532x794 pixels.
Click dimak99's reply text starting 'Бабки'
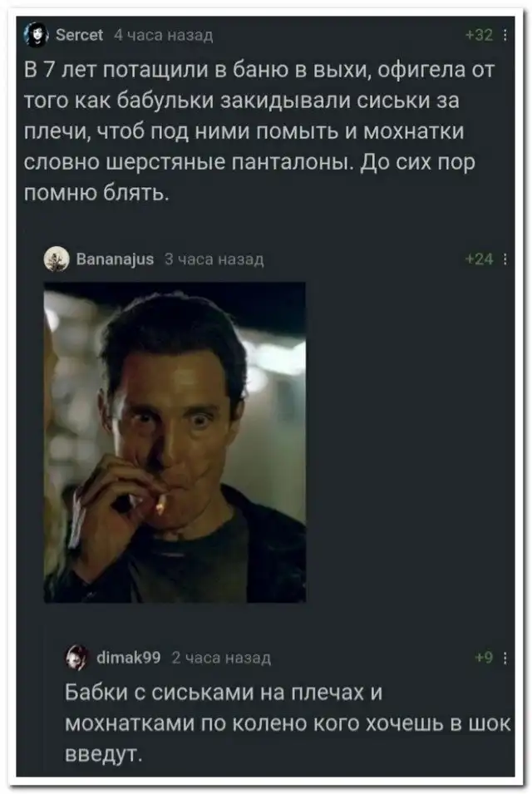click(288, 723)
